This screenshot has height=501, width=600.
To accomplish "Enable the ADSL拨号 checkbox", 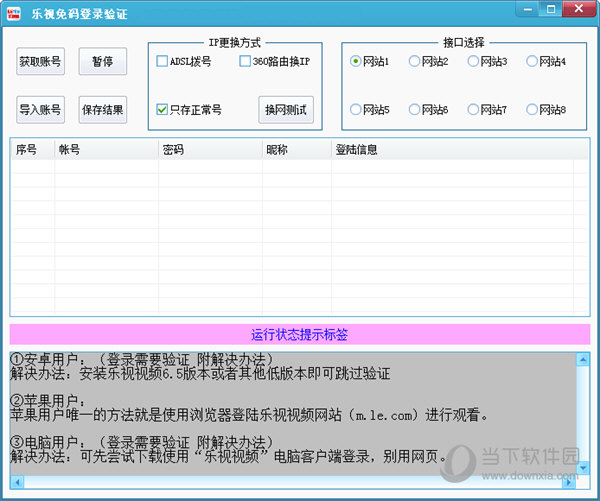I will (163, 62).
